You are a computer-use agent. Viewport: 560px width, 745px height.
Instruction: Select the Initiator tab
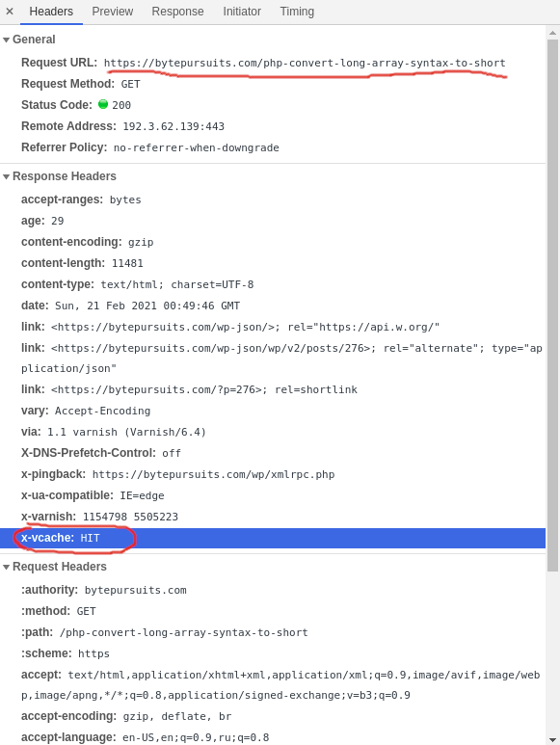click(242, 12)
